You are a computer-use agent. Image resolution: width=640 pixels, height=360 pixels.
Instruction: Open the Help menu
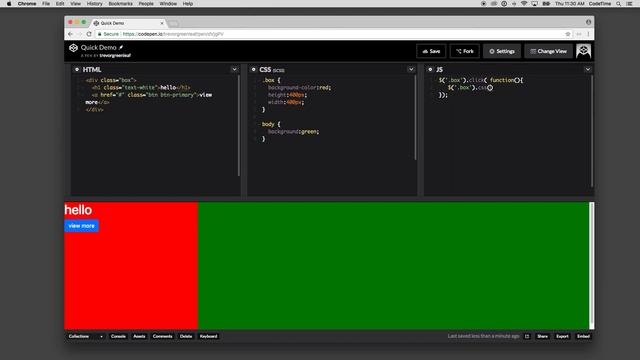(188, 4)
